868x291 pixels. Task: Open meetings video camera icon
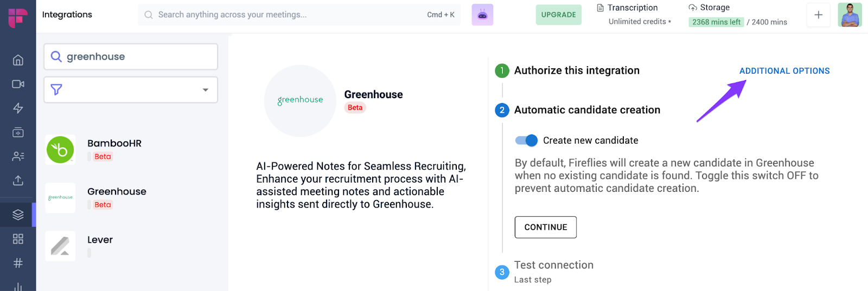(x=18, y=84)
